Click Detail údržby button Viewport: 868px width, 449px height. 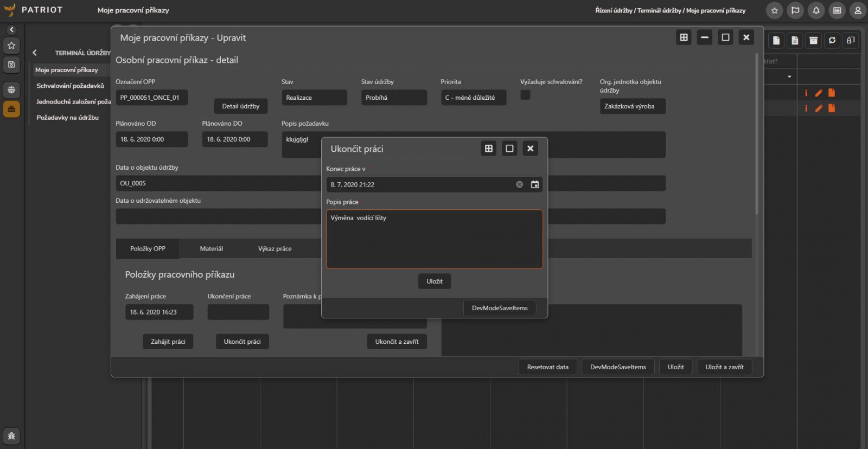(x=241, y=106)
